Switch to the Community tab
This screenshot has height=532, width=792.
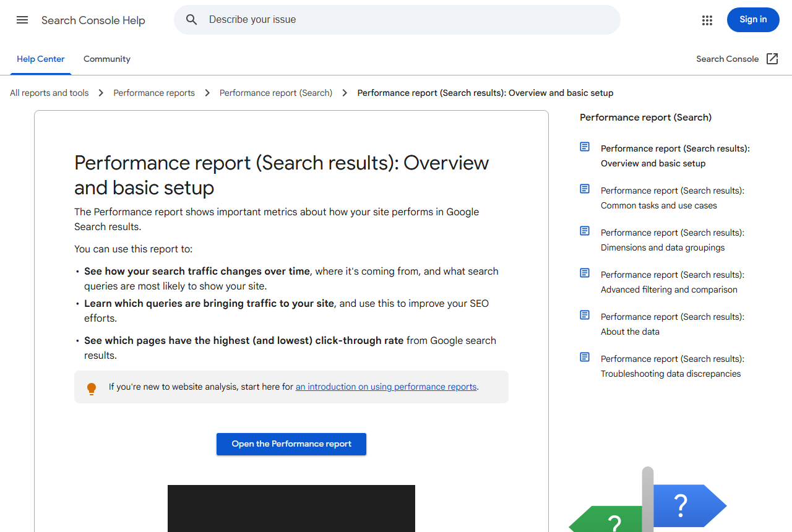tap(107, 59)
